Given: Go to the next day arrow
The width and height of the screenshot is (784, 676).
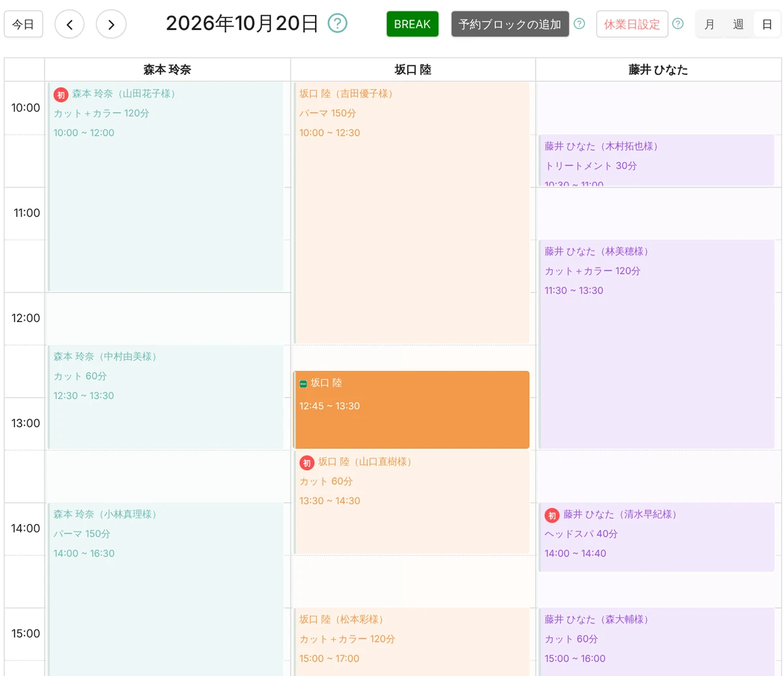Looking at the screenshot, I should tap(111, 25).
